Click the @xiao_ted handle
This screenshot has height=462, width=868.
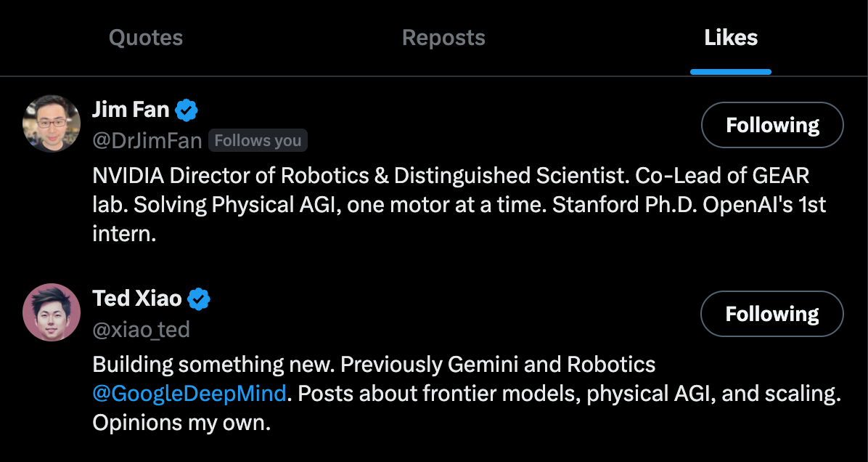141,330
